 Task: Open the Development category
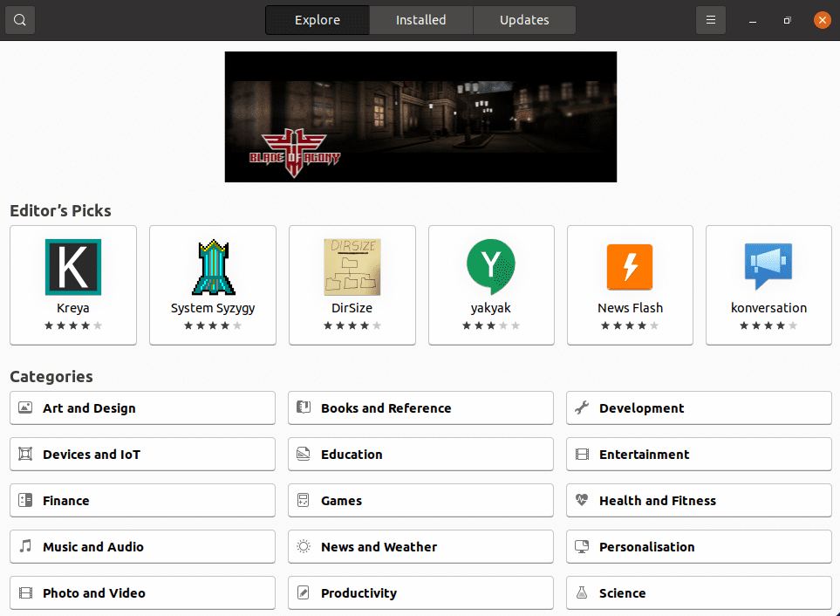point(699,407)
